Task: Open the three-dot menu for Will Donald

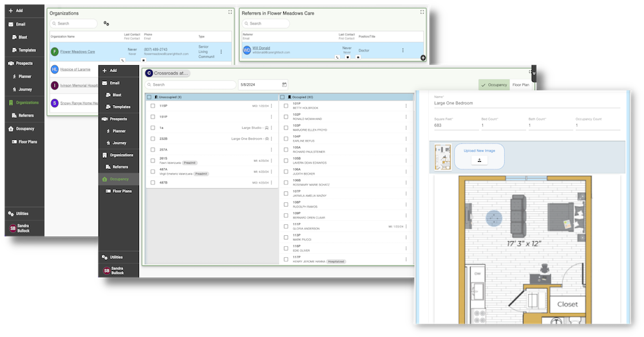Action: pos(403,50)
